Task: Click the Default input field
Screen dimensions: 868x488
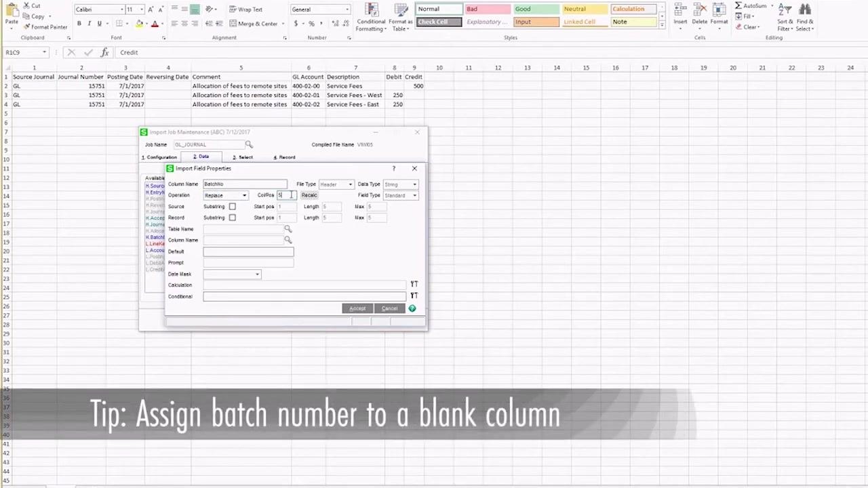Action: [x=248, y=251]
